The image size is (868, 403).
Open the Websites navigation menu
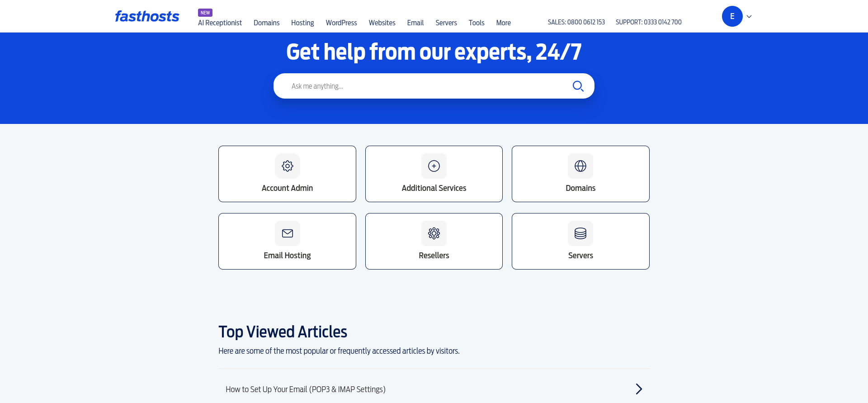click(x=382, y=23)
